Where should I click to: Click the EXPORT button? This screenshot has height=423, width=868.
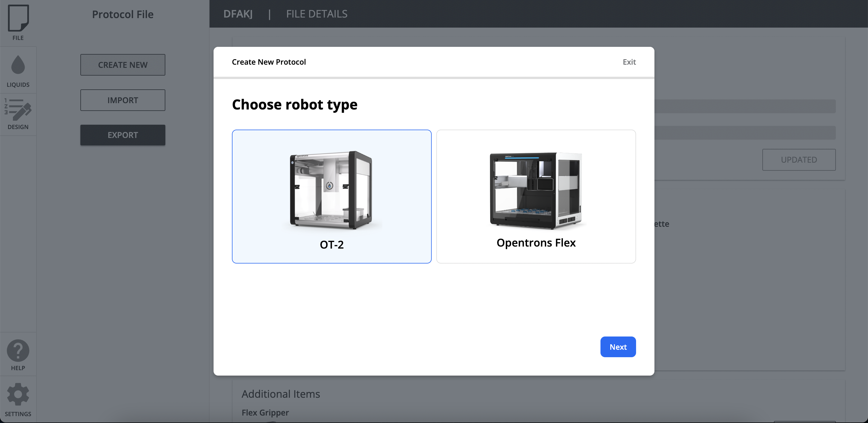pyautogui.click(x=123, y=135)
